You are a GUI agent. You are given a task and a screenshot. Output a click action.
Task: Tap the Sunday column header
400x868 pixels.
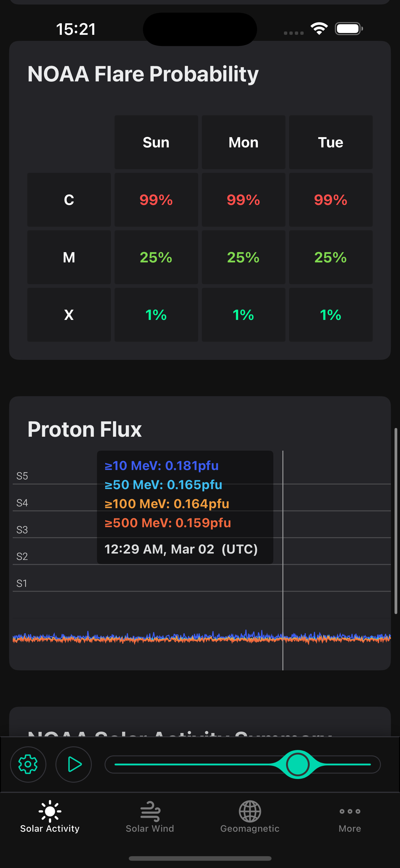[x=156, y=142]
